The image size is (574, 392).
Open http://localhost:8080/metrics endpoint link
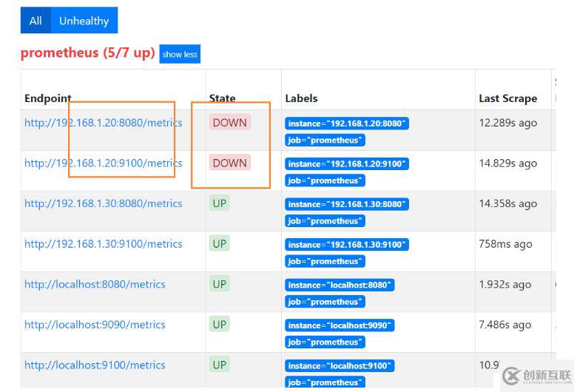tap(95, 284)
